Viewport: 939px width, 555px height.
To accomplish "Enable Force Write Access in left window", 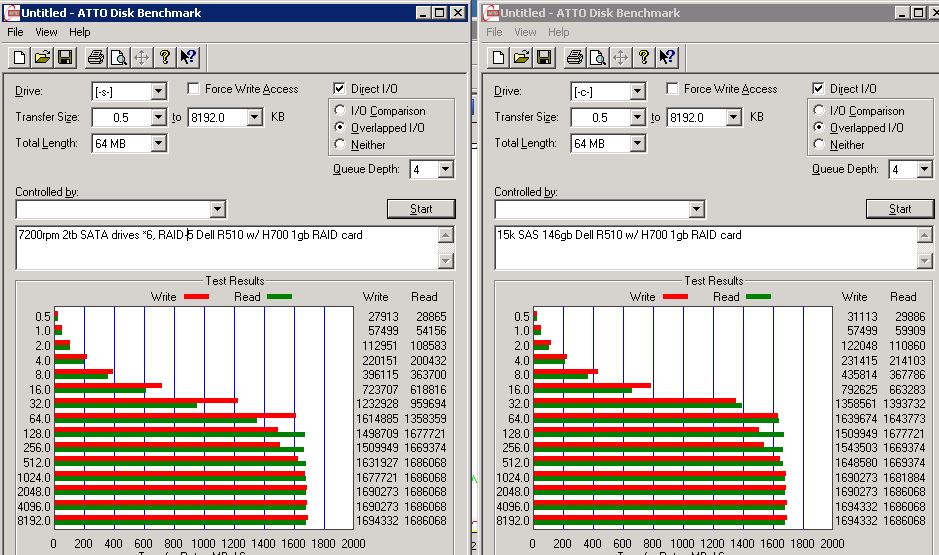I will [x=193, y=89].
